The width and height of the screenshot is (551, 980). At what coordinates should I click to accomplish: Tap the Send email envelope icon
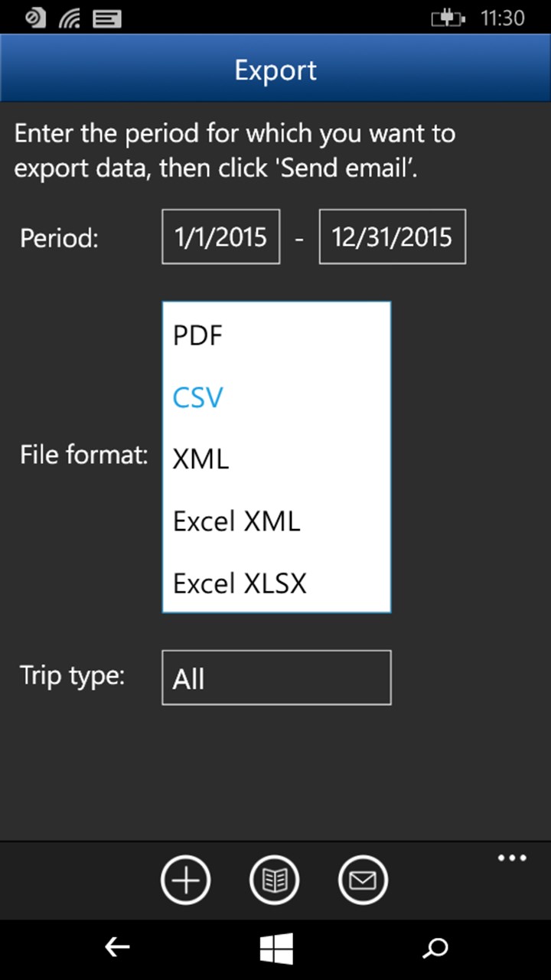(363, 879)
